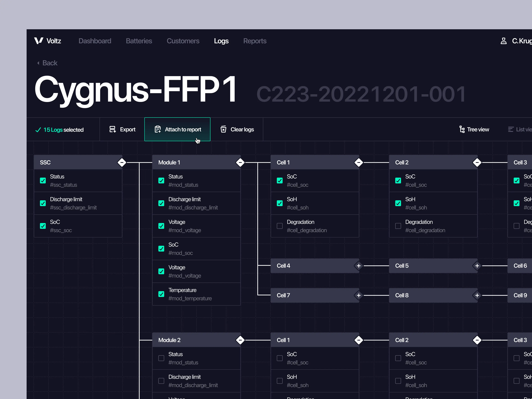532x399 pixels.
Task: Collapse the SSC node
Action: coord(122,163)
